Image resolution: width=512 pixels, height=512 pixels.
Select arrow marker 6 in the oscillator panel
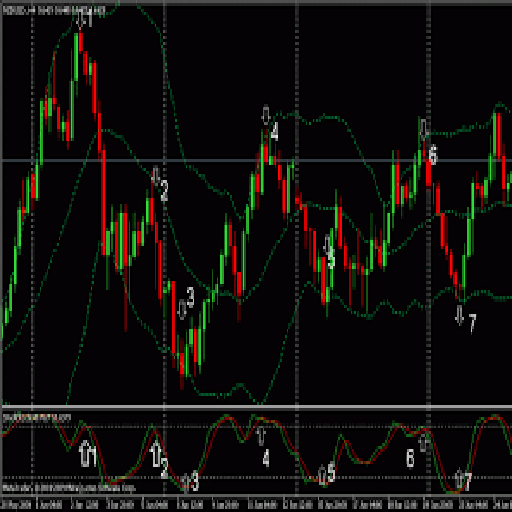pyautogui.click(x=423, y=443)
